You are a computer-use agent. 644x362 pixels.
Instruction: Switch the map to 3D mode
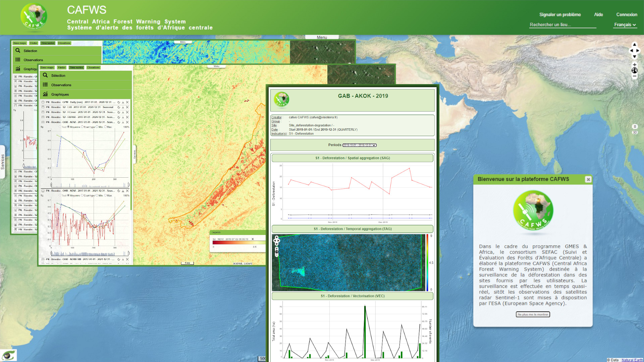point(635,132)
